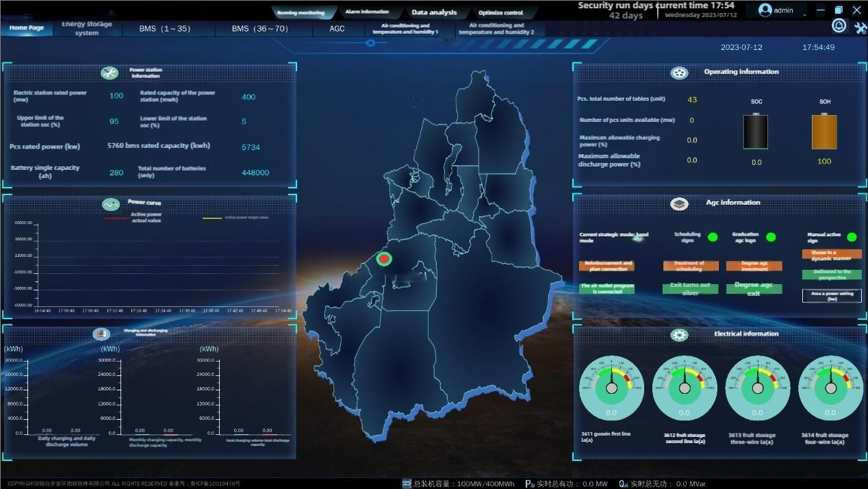Image resolution: width=868 pixels, height=489 pixels.
Task: Click the alarm bell notification icon
Action: (839, 26)
